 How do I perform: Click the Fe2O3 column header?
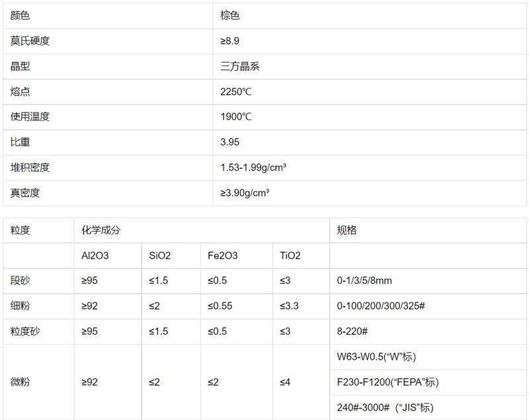click(x=223, y=255)
